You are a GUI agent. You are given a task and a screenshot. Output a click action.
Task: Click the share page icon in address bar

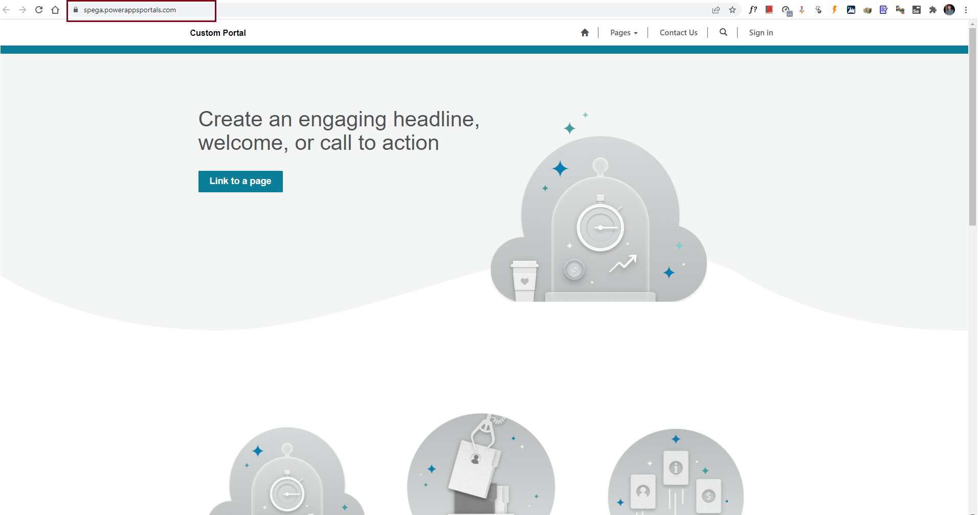coord(716,10)
